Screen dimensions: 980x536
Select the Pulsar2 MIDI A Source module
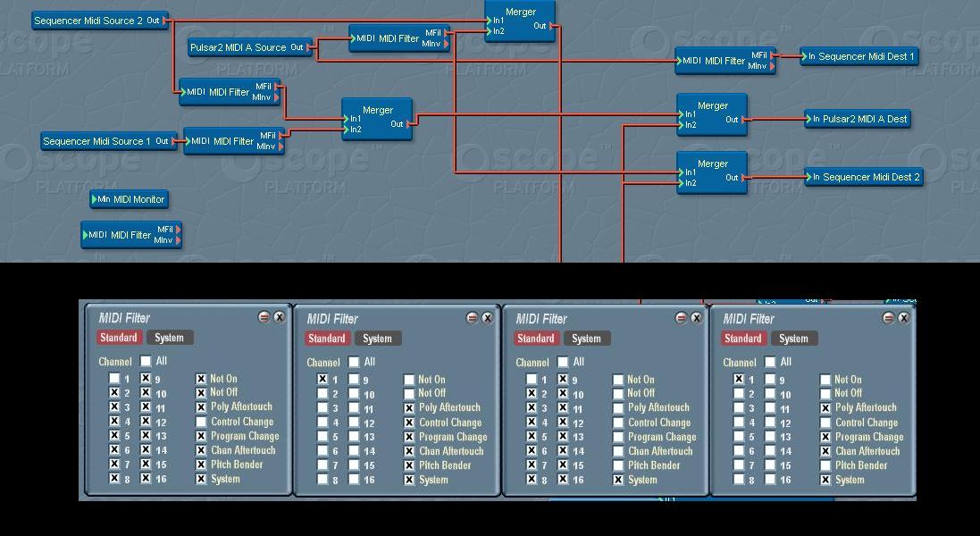[250, 47]
